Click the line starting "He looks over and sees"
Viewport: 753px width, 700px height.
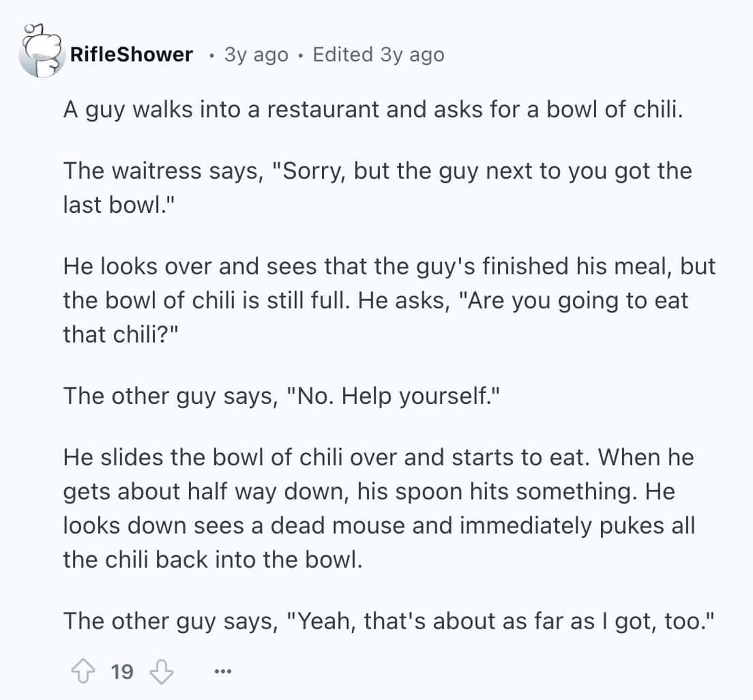pos(389,267)
